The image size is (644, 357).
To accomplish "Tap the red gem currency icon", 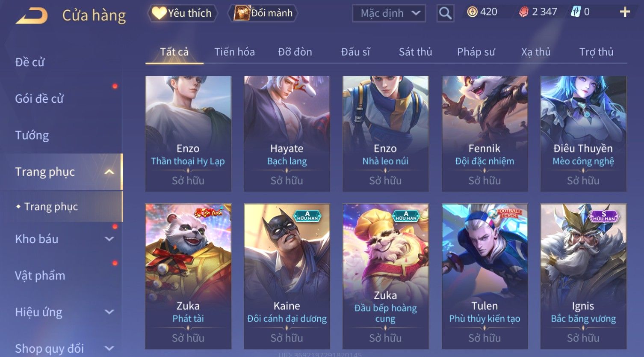I will pos(524,12).
